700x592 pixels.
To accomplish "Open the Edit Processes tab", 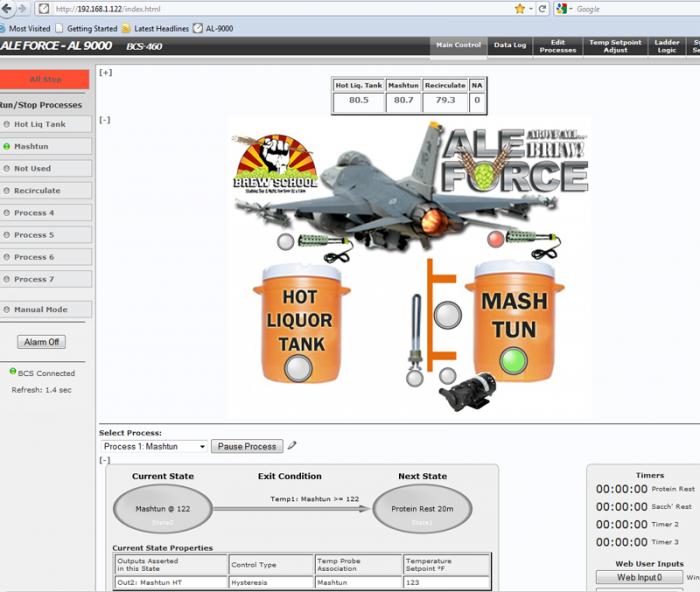I will pyautogui.click(x=558, y=46).
